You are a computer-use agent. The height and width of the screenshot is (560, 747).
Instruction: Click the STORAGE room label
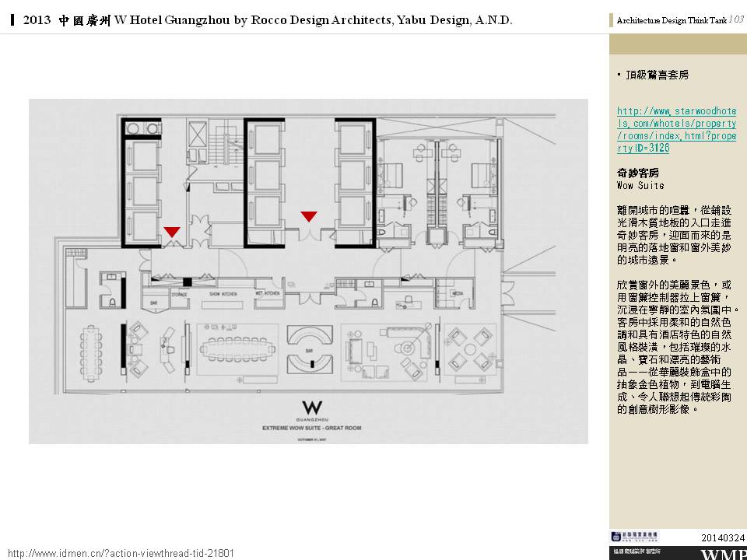[x=180, y=295]
